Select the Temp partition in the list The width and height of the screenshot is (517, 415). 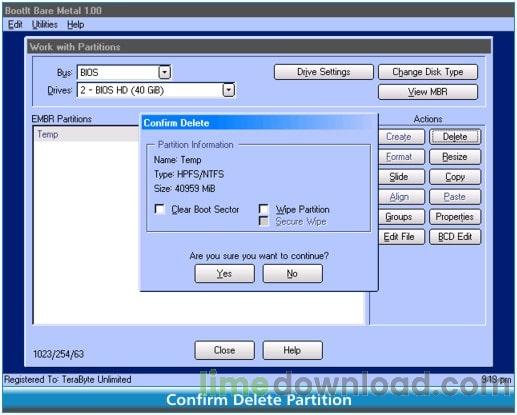(x=87, y=134)
